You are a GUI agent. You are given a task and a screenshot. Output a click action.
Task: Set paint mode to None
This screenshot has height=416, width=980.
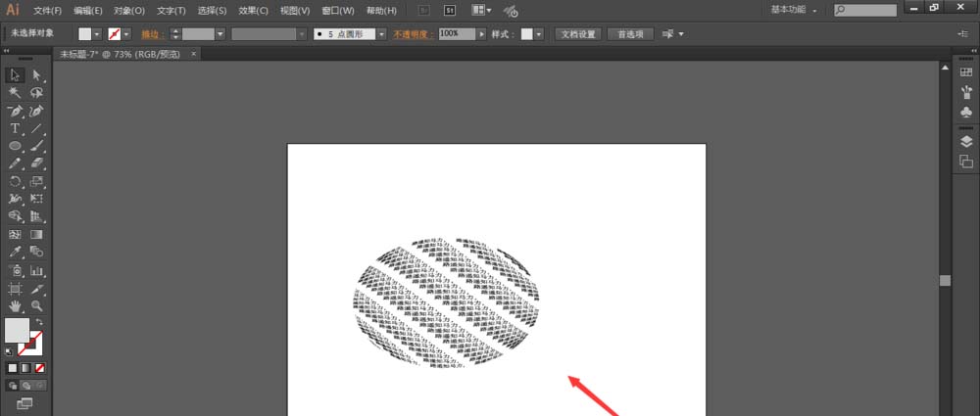point(39,369)
